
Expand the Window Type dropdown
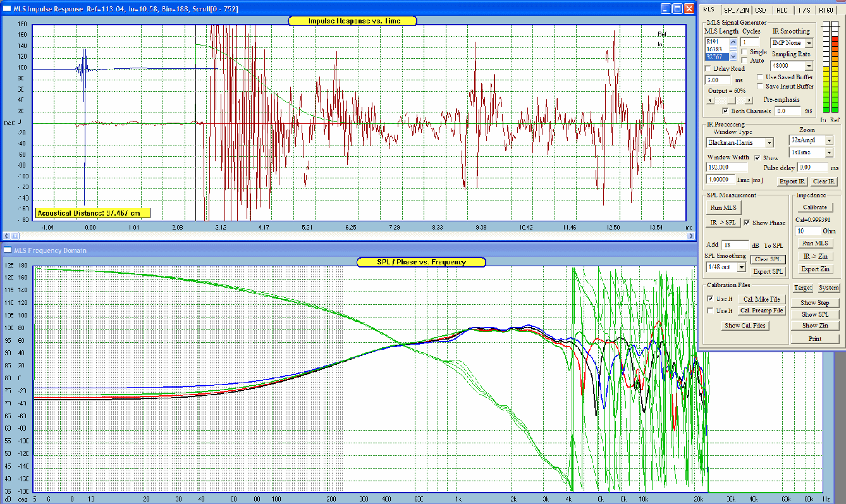pos(769,143)
